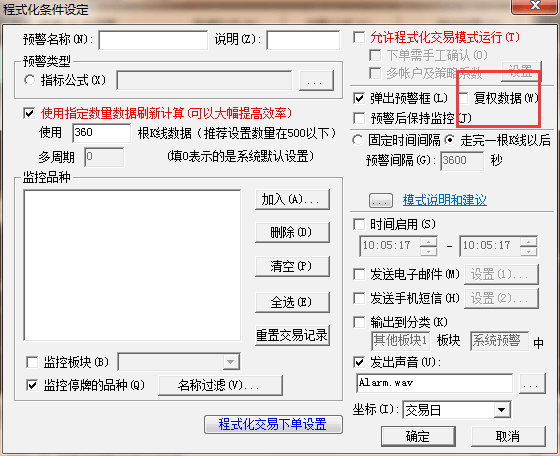The height and width of the screenshot is (456, 560).
Task: Toggle the 弹出预警框 checkbox
Action: tap(359, 98)
